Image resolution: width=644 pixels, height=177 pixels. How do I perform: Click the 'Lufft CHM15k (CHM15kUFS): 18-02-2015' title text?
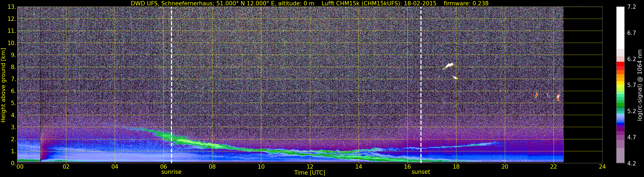(x=379, y=3)
